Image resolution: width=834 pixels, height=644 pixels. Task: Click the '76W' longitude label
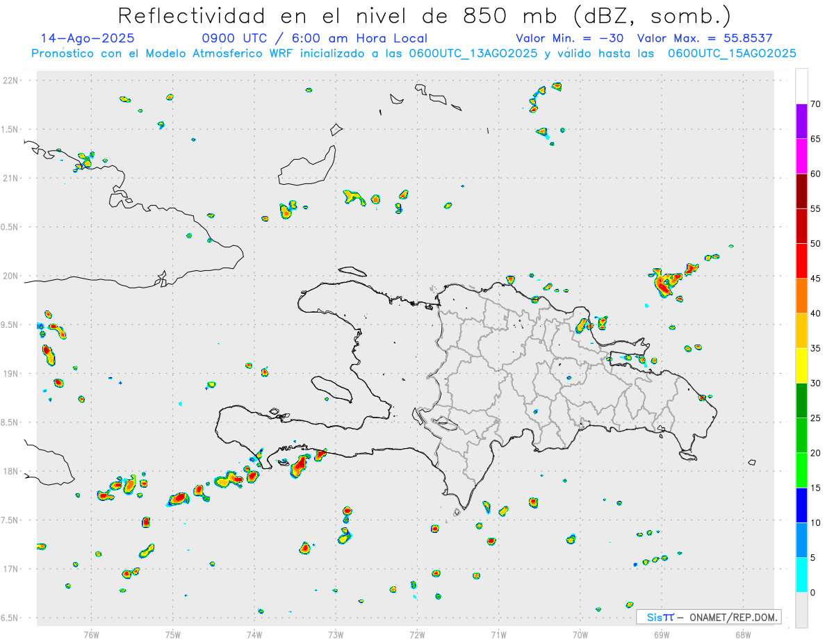91,635
